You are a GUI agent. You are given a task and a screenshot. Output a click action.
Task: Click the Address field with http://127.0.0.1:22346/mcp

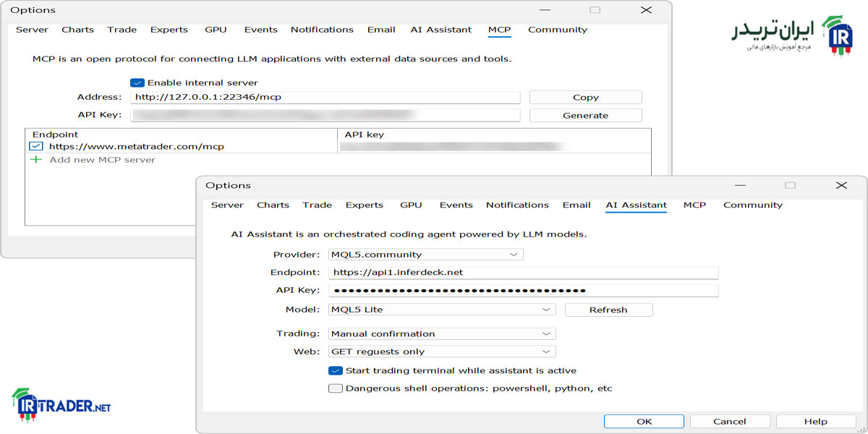point(325,97)
